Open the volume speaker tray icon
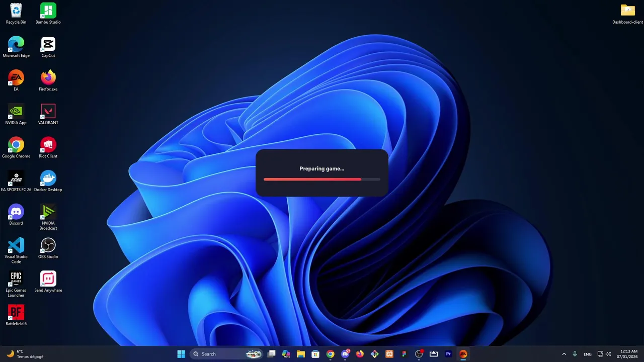This screenshot has width=644, height=362. pyautogui.click(x=608, y=354)
